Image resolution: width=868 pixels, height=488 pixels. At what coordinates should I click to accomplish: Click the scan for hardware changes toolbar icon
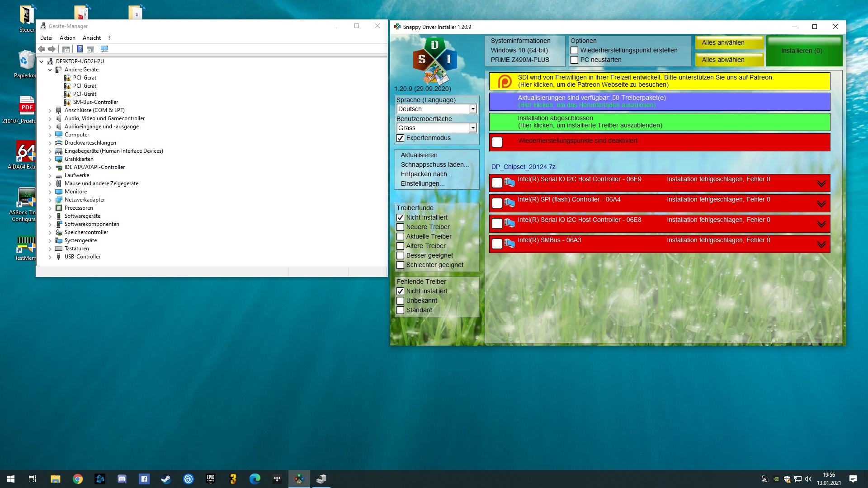(x=104, y=49)
